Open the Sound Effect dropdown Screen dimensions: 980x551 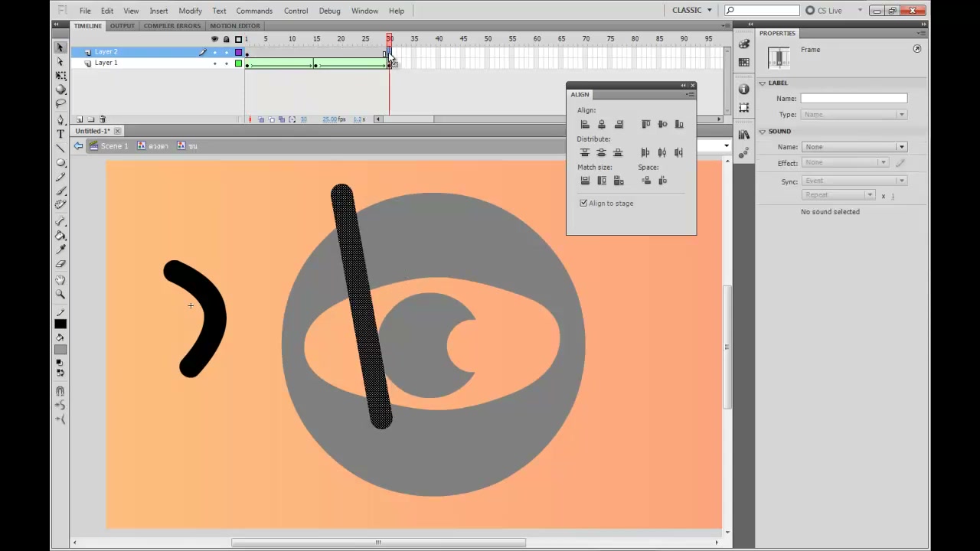846,162
